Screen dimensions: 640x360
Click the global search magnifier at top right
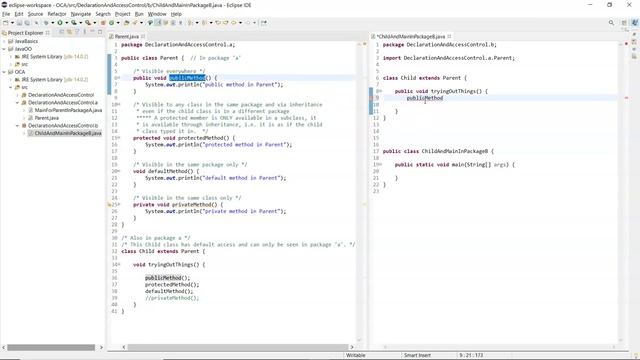pos(611,23)
